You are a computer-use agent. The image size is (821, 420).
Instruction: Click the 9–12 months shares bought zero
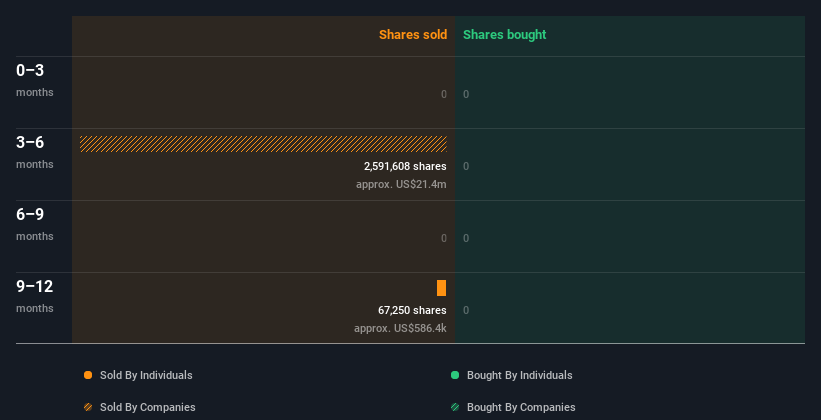[x=466, y=311]
